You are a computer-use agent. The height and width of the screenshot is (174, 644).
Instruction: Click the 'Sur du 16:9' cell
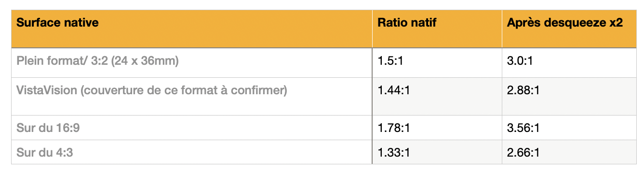point(192,128)
